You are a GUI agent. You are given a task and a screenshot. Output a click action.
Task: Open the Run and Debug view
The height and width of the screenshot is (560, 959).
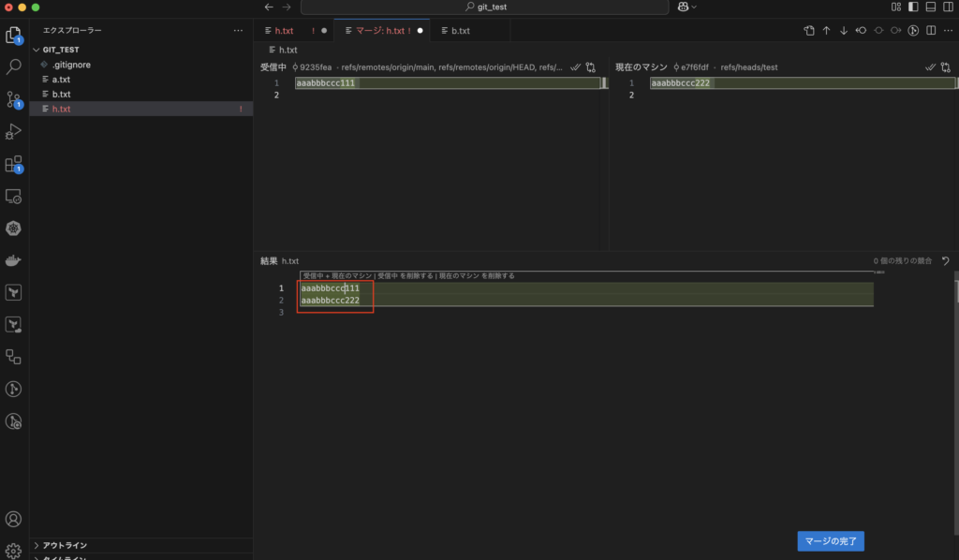(13, 131)
